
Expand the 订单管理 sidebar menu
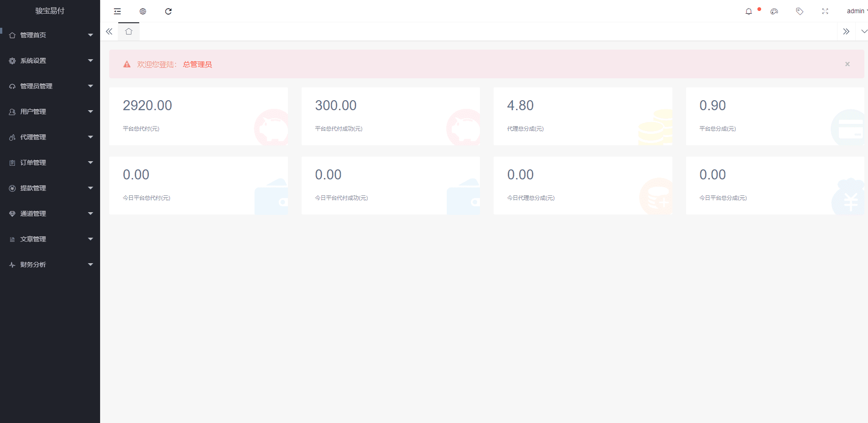[x=50, y=163]
